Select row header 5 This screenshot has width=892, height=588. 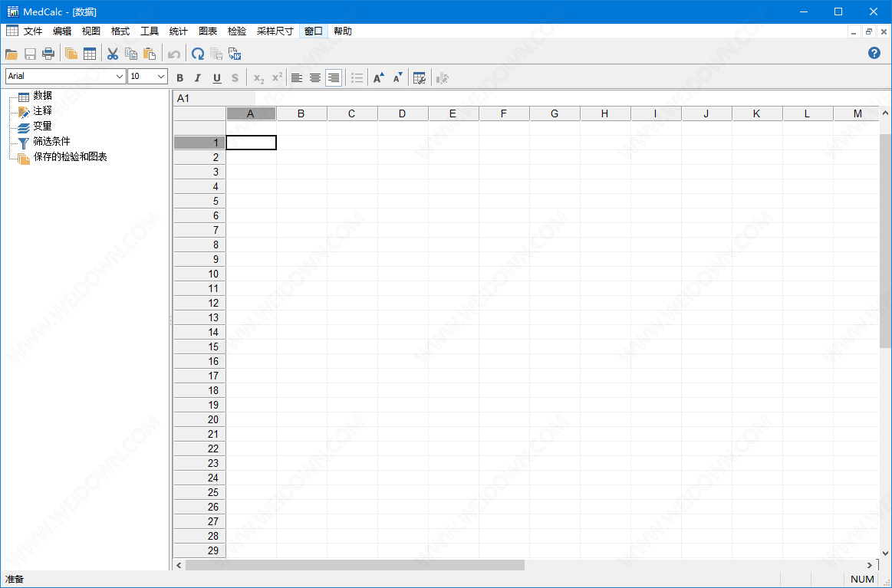199,201
